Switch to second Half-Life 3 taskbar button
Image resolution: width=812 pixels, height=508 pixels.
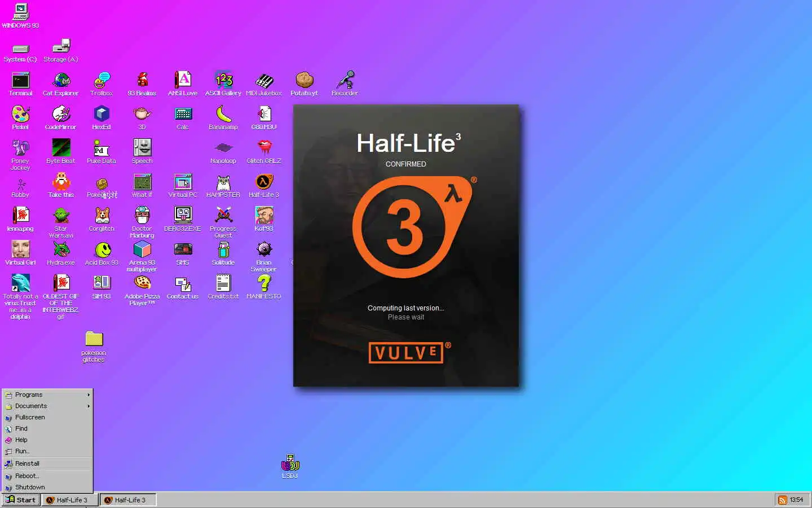128,500
